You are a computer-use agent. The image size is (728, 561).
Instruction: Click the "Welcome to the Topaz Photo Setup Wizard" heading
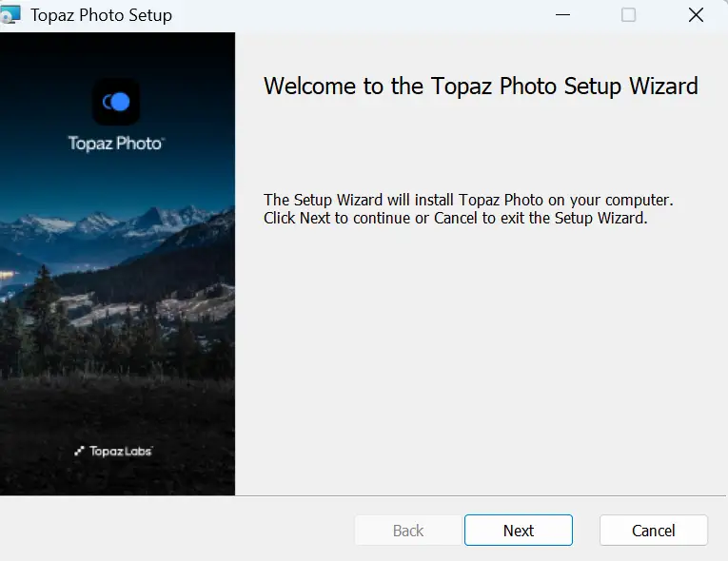click(x=481, y=87)
